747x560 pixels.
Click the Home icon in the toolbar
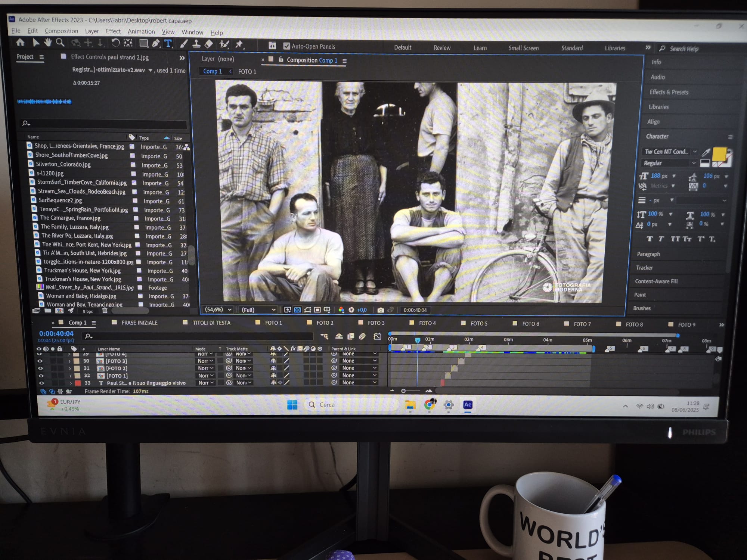click(21, 43)
